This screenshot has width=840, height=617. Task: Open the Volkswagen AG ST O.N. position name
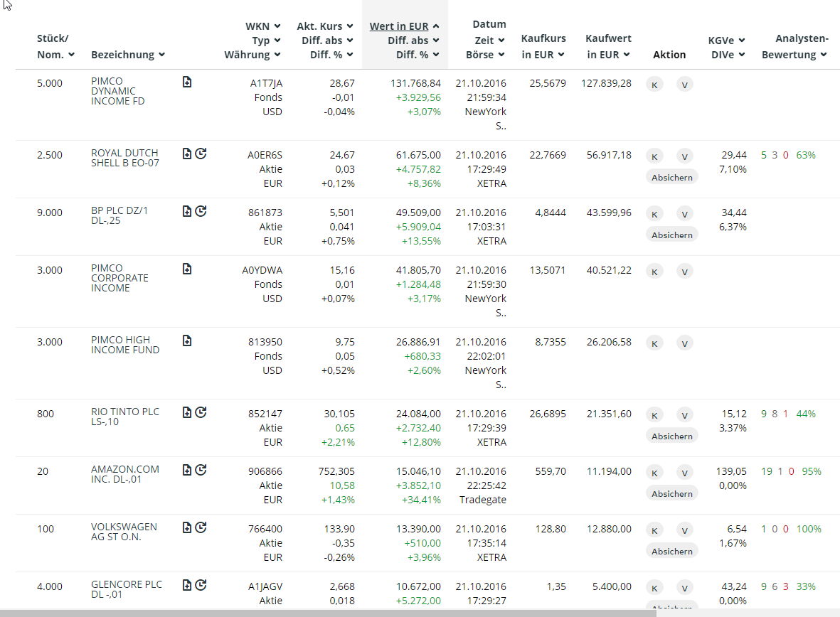[x=124, y=532]
